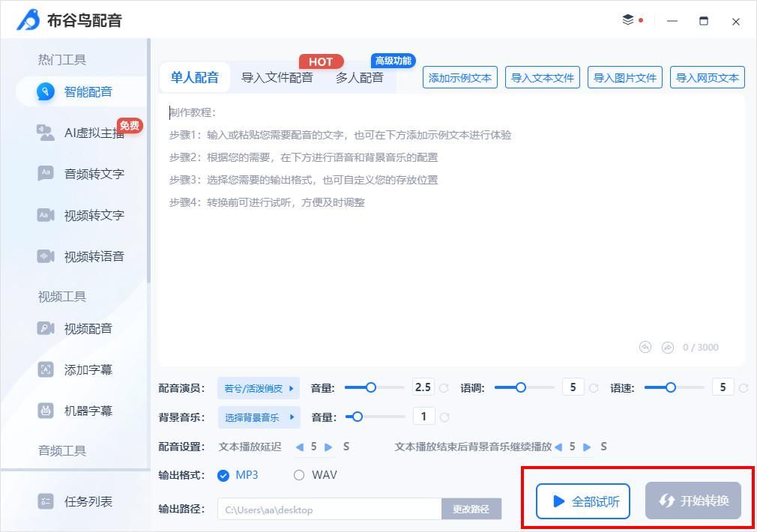Click the 视频配音 sidebar icon
The image size is (757, 532).
(46, 328)
